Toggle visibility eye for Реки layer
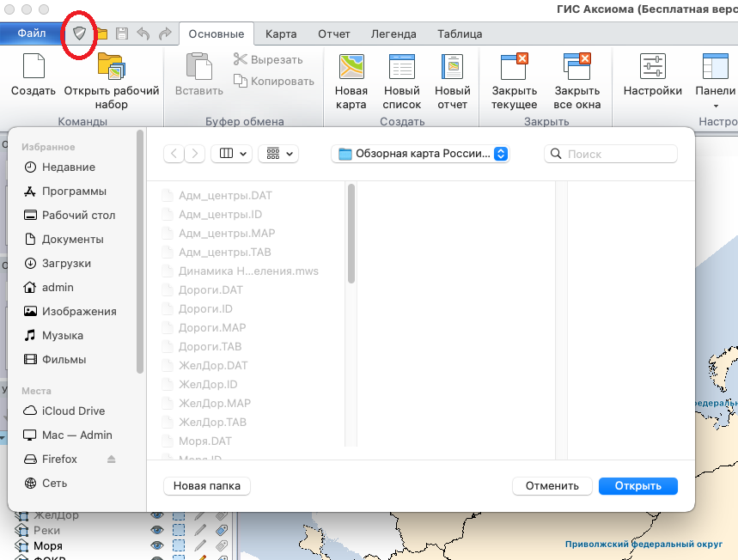This screenshot has height=560, width=738. [x=157, y=530]
